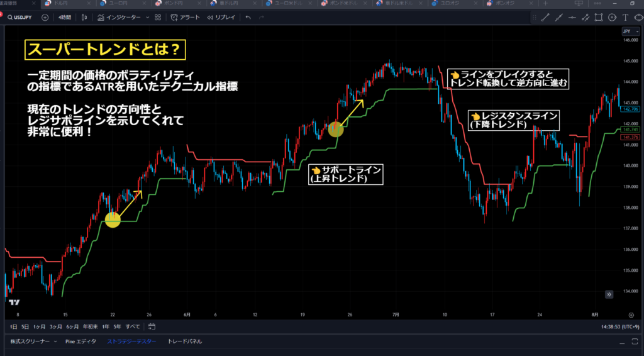Open the インジケーター indicators menu
Viewport: 644px width, 356px height.
point(121,18)
